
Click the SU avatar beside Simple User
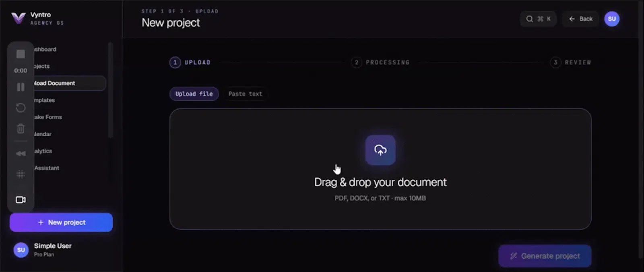21,250
